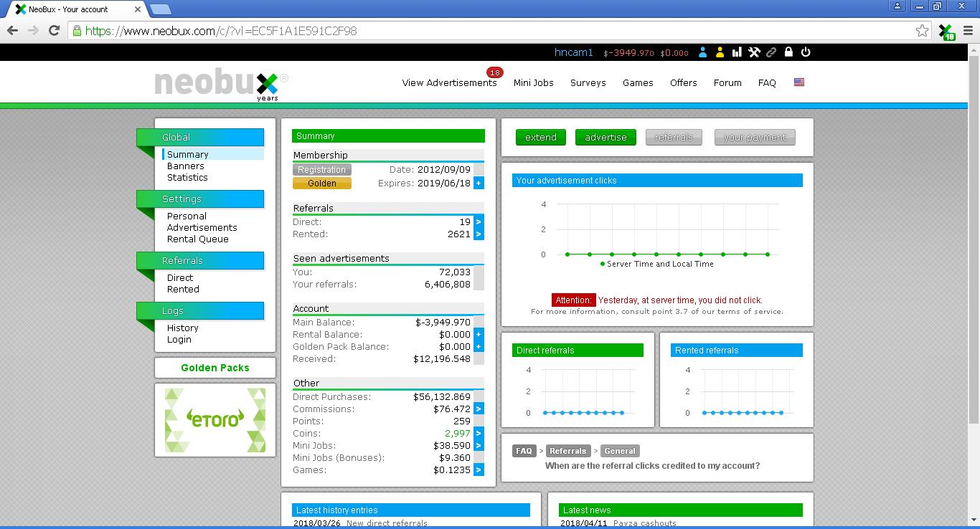Open View Advertisements menu

449,83
